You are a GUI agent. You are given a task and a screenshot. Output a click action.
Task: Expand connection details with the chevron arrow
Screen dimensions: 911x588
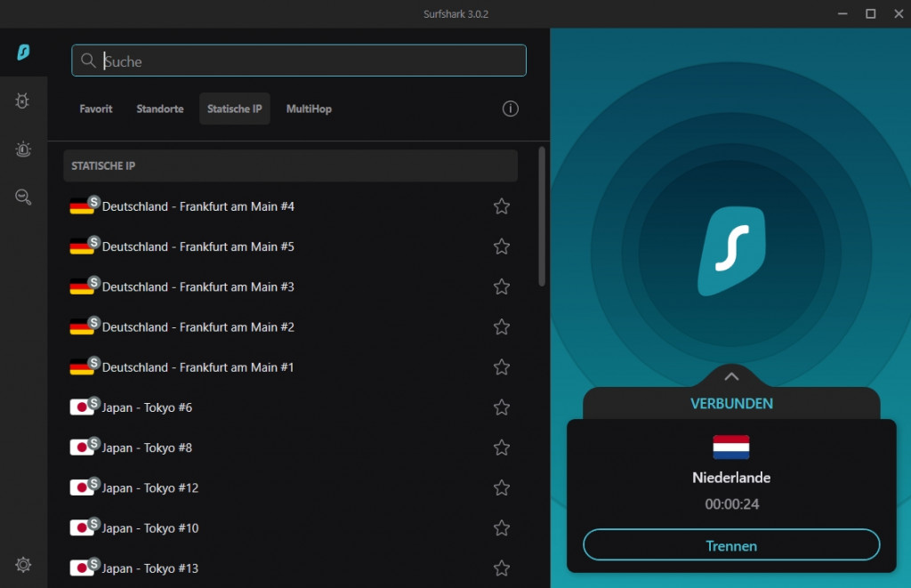[x=731, y=376]
